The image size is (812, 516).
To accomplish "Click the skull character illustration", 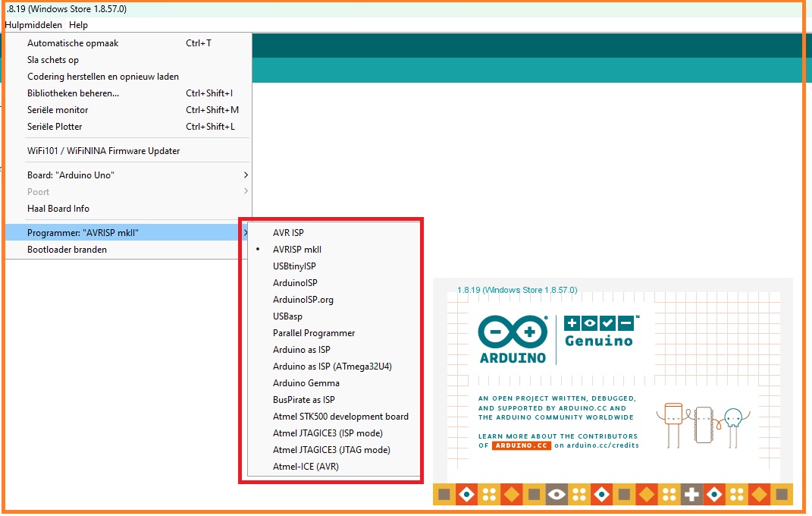I will coord(733,427).
